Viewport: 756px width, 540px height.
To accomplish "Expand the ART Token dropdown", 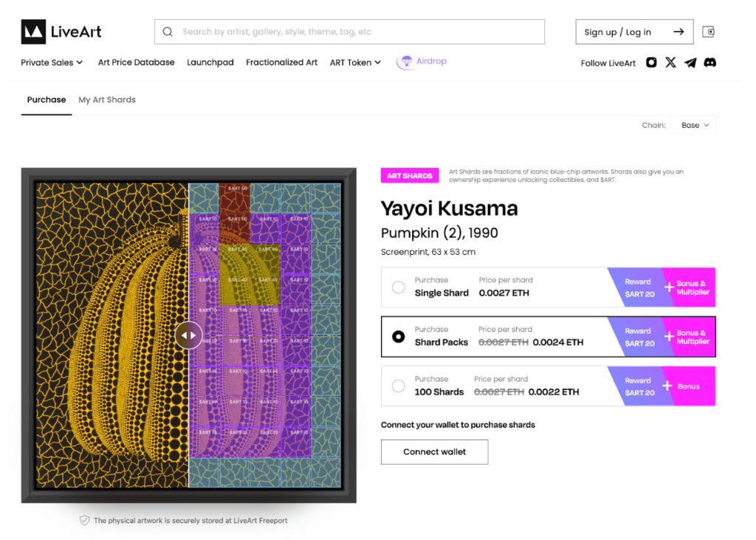I will 355,62.
